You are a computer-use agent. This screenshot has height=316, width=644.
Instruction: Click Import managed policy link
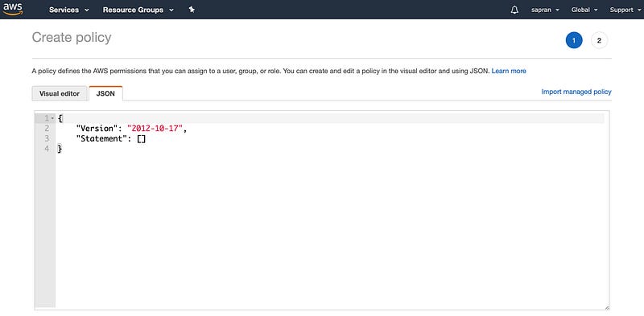click(576, 92)
